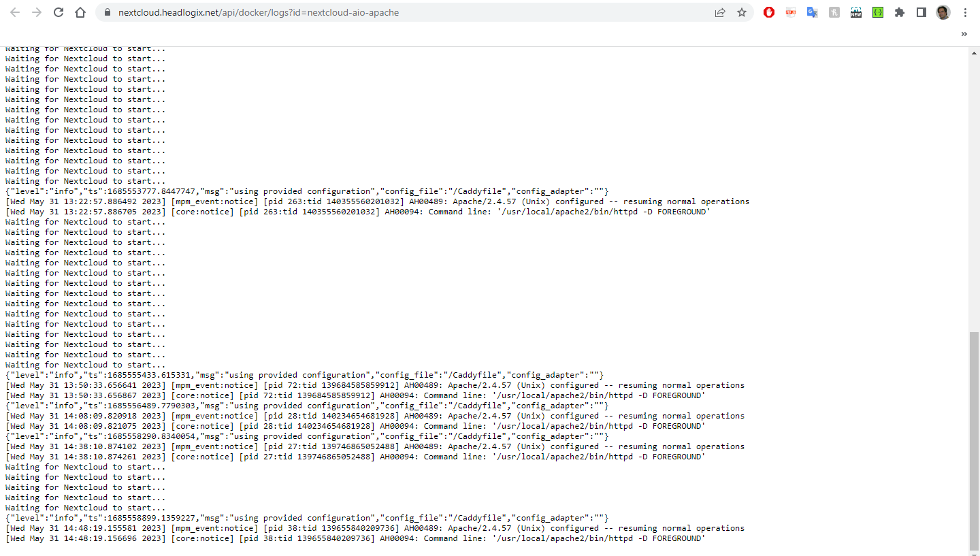Open the AdBlock extension
Image resolution: width=980 pixels, height=556 pixels.
(769, 12)
